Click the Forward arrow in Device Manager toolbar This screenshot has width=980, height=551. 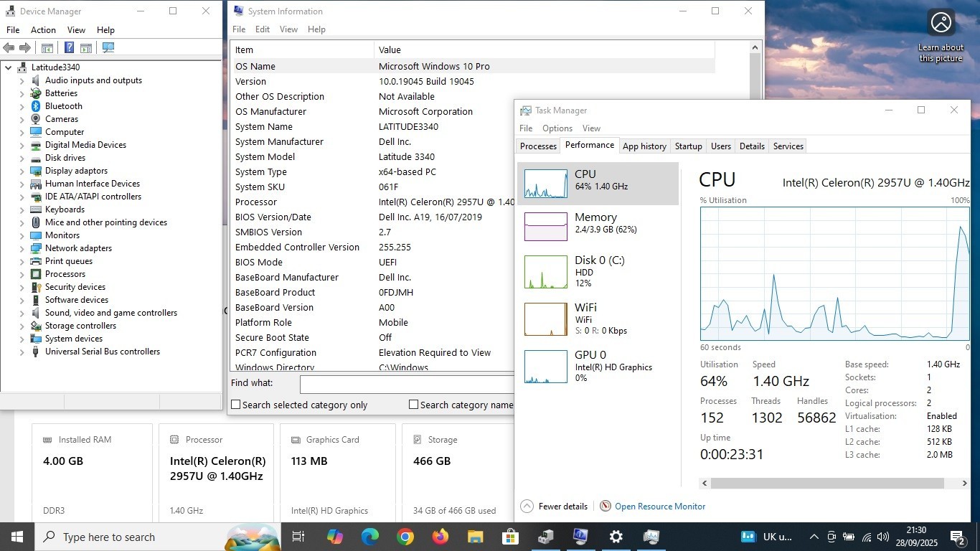pyautogui.click(x=25, y=48)
